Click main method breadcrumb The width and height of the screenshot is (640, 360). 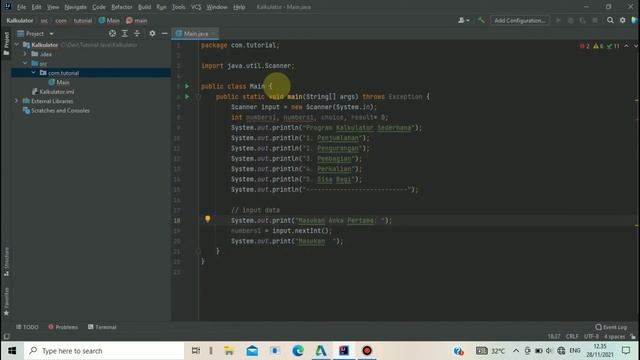click(x=137, y=20)
